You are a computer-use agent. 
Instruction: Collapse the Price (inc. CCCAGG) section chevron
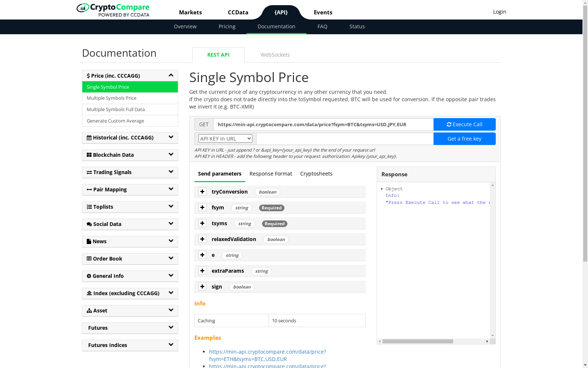click(171, 75)
